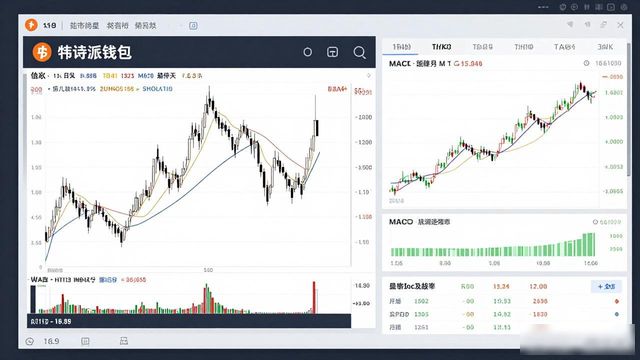Click the search magnifier in dark header
Screen dimensions: 640x360
pyautogui.click(x=359, y=52)
